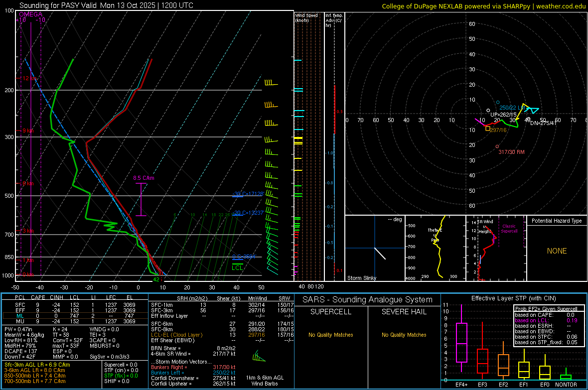588x390 pixels.
Task: Click the 'Sfc-3km AGL LR = 6.9 C/km' line
Action: [37, 365]
